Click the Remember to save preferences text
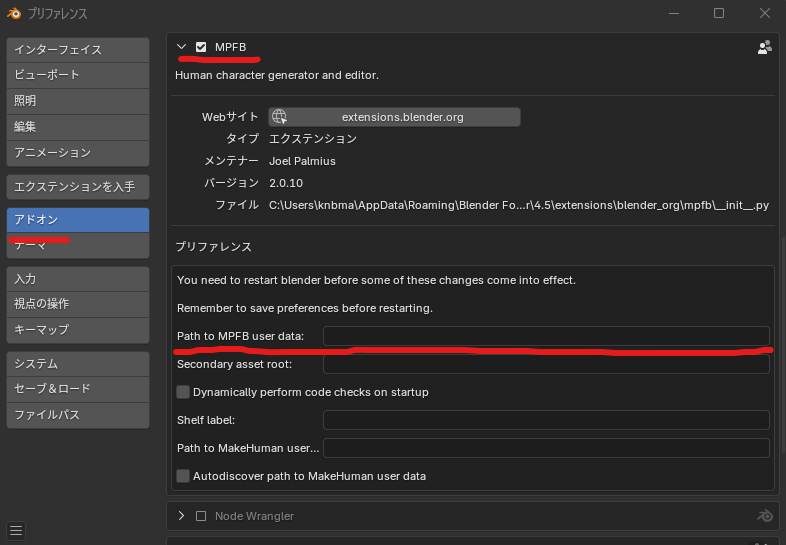This screenshot has height=545, width=786. pos(305,308)
